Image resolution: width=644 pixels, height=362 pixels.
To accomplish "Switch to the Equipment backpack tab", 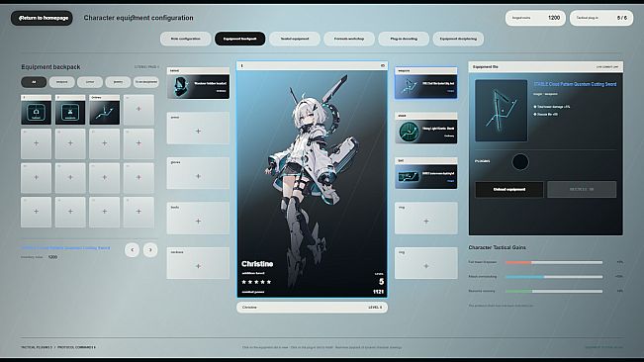I will coord(239,39).
